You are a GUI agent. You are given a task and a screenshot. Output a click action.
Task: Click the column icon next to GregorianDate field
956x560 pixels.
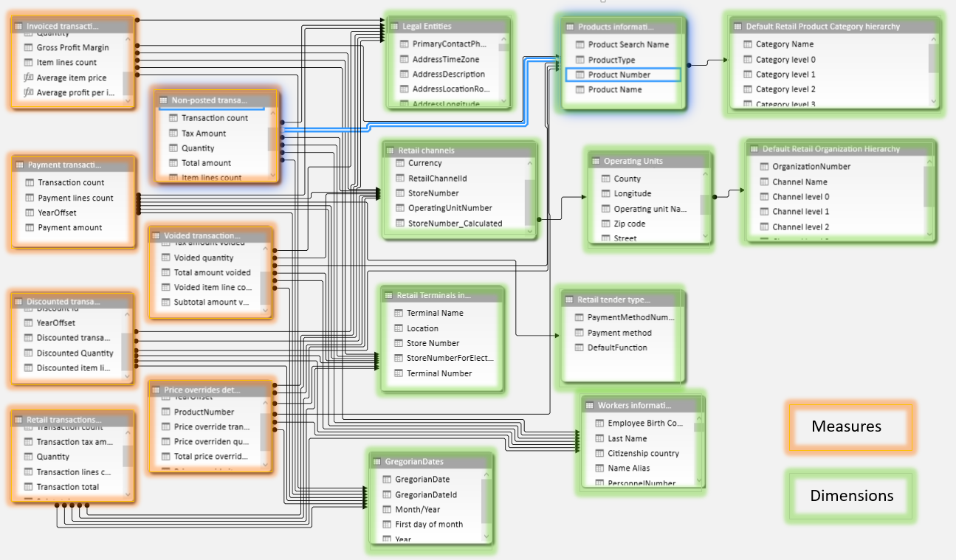click(388, 480)
